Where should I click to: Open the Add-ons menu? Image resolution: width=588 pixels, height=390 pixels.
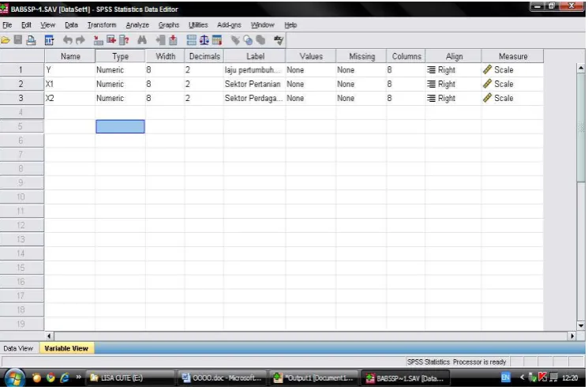[x=229, y=25]
